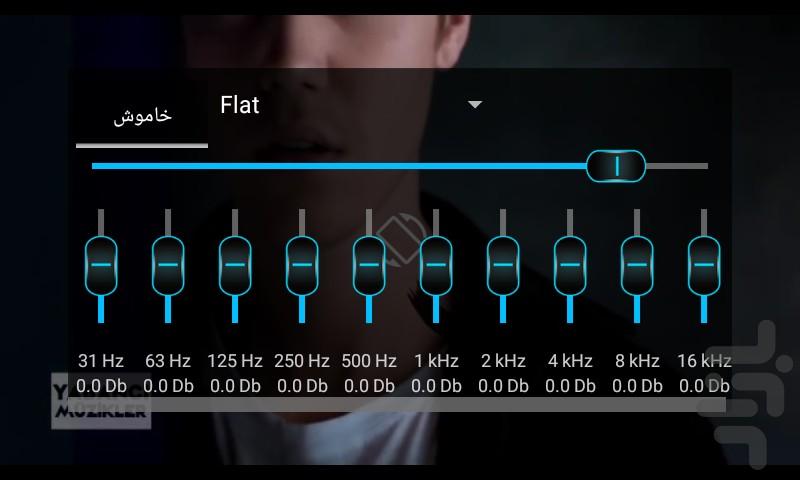The height and width of the screenshot is (480, 800).
Task: Click the 4 kHz band slider knob
Action: pyautogui.click(x=570, y=265)
